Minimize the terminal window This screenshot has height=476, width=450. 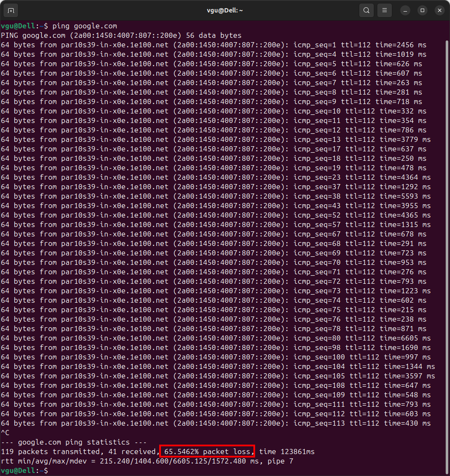click(x=405, y=11)
